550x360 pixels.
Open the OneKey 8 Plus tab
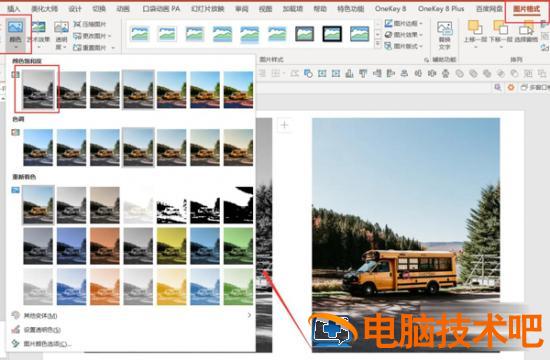click(x=441, y=9)
